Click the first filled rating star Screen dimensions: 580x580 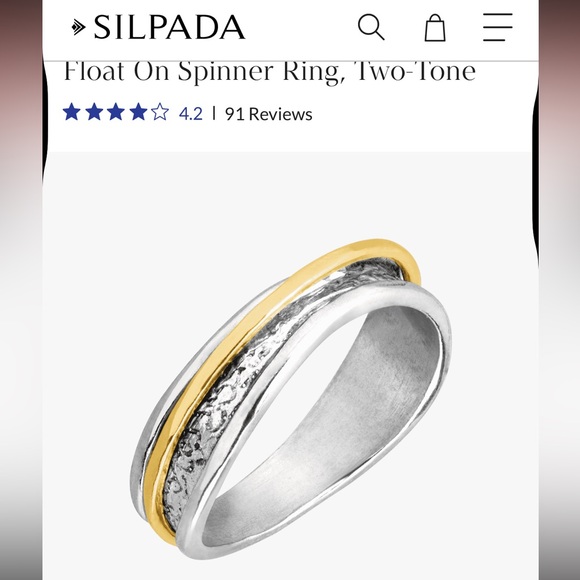click(72, 112)
